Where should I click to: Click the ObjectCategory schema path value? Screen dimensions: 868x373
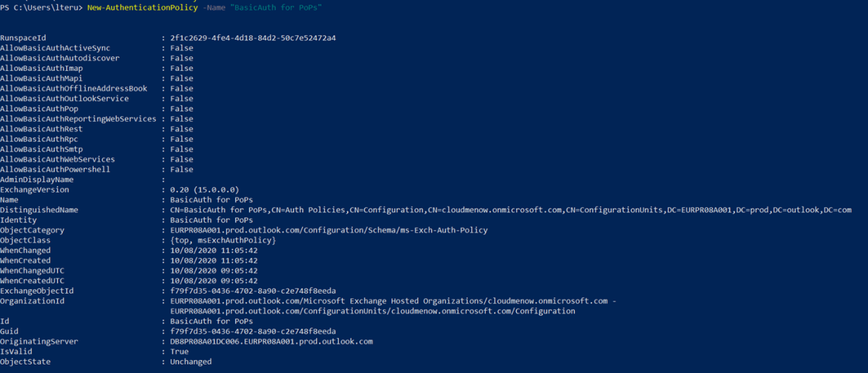click(x=328, y=230)
